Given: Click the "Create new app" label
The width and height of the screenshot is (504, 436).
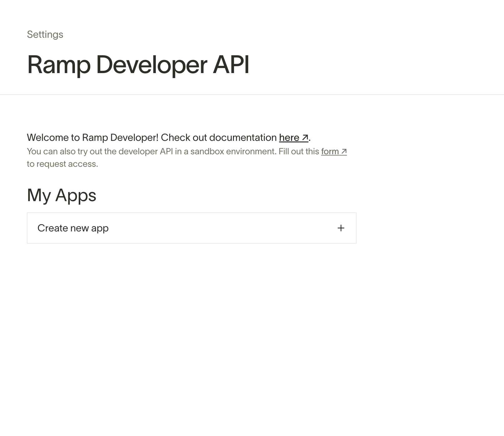Looking at the screenshot, I should tap(73, 228).
